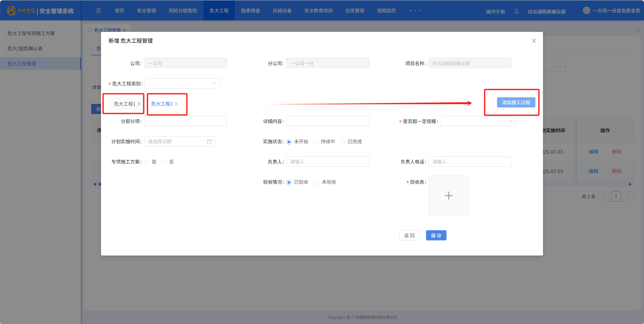Click the 负责人 input field
644x324 pixels.
pyautogui.click(x=328, y=162)
